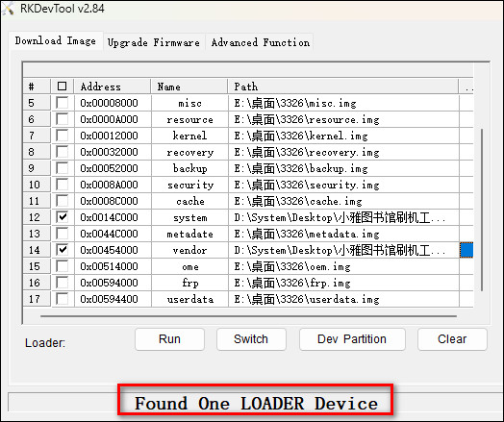Open the Advanced Function tab
Image resolution: width=504 pixels, height=422 pixels.
point(261,42)
